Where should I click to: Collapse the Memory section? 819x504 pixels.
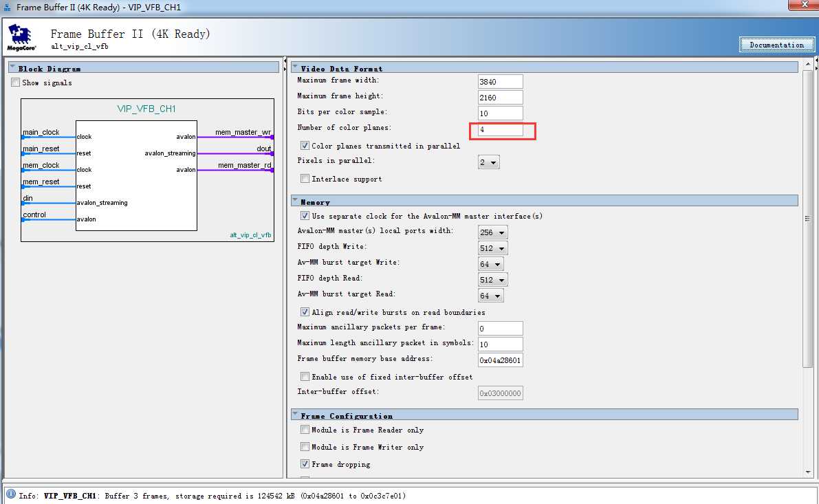point(295,201)
